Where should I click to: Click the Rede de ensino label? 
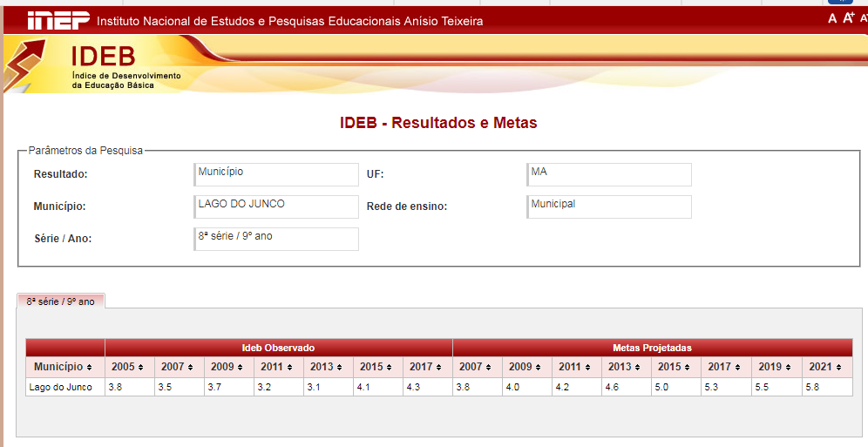(407, 207)
